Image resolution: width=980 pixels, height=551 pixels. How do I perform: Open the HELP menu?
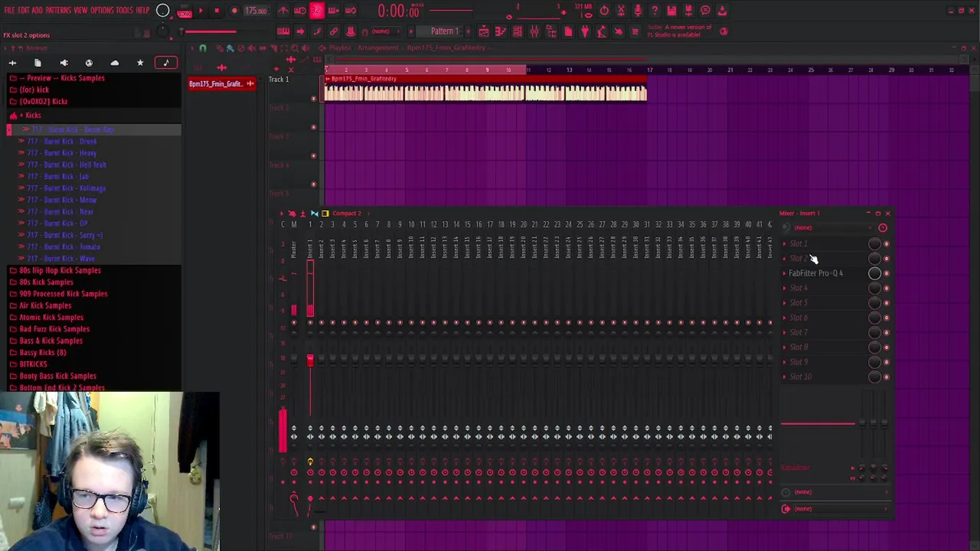coord(143,10)
